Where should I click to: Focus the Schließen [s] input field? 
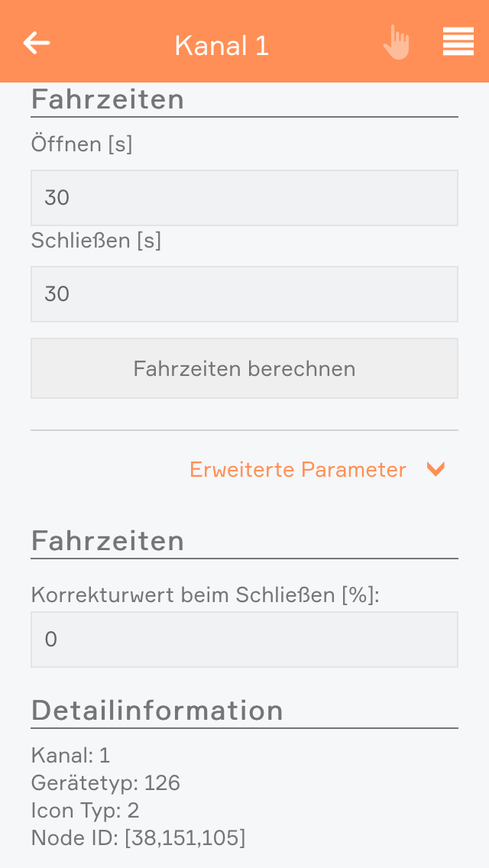(244, 294)
